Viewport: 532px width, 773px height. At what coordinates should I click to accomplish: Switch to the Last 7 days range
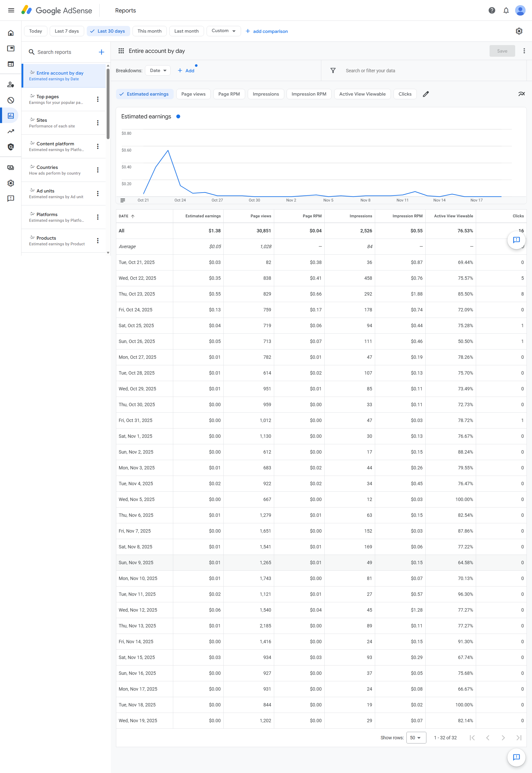pos(67,31)
